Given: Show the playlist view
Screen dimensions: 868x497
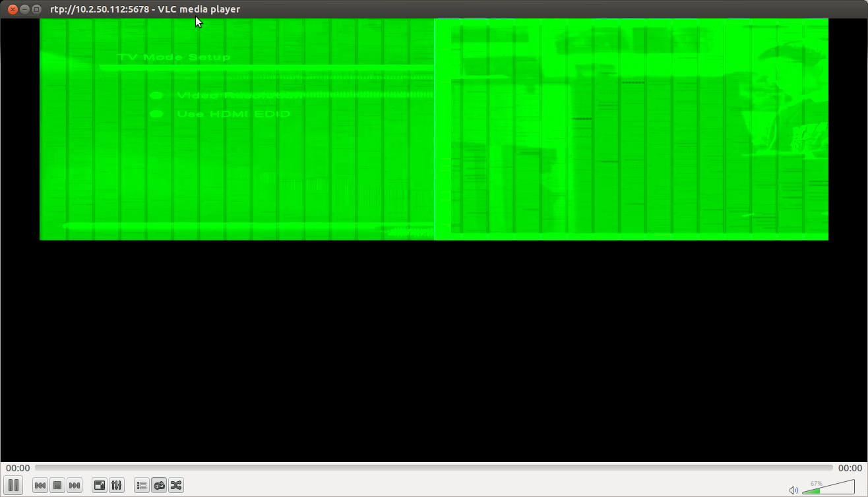Looking at the screenshot, I should coord(142,486).
